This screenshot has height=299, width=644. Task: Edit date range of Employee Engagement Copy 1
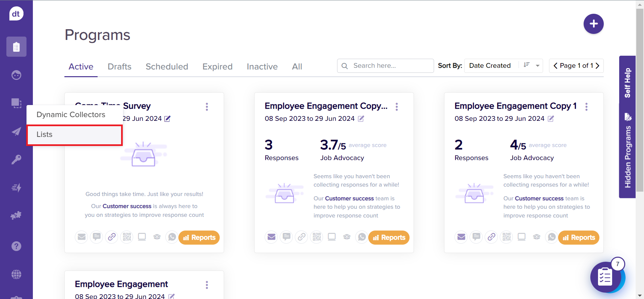(551, 119)
